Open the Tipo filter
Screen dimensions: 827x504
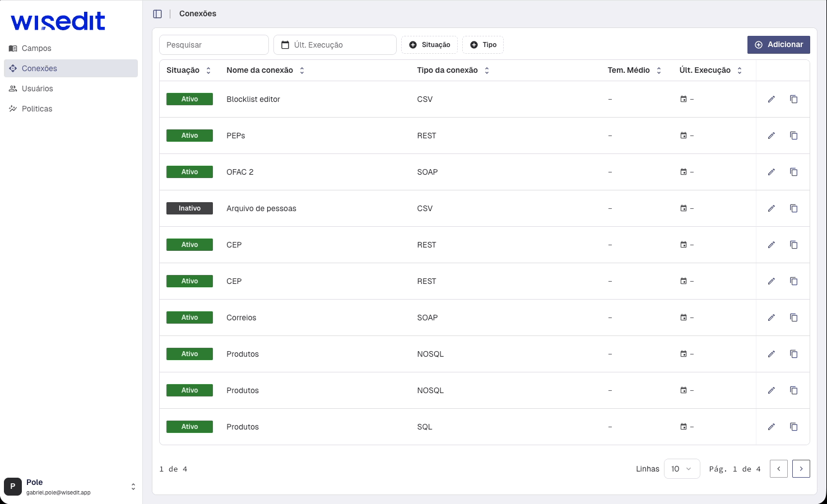483,45
